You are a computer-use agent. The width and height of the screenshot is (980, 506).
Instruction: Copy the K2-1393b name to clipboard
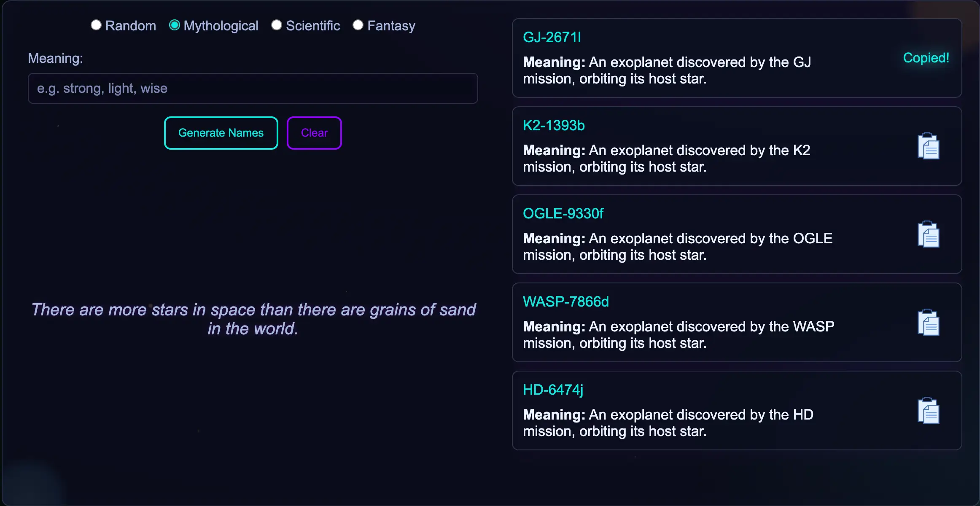pos(928,146)
